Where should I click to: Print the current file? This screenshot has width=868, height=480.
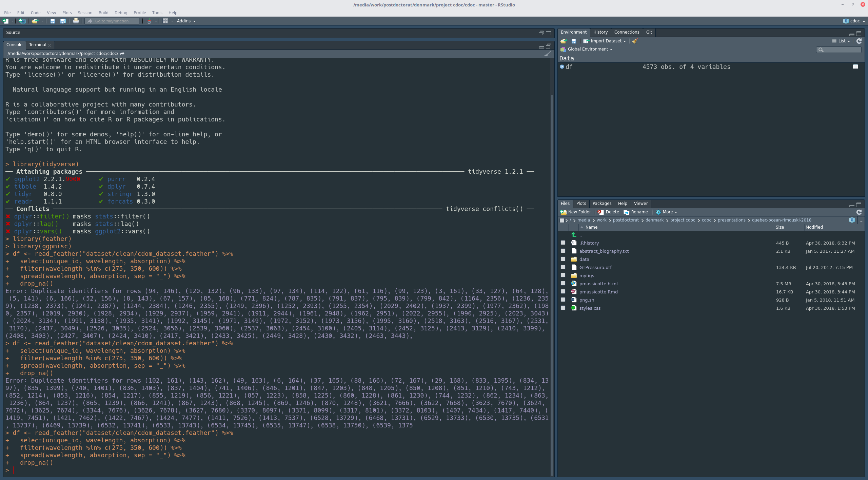76,21
